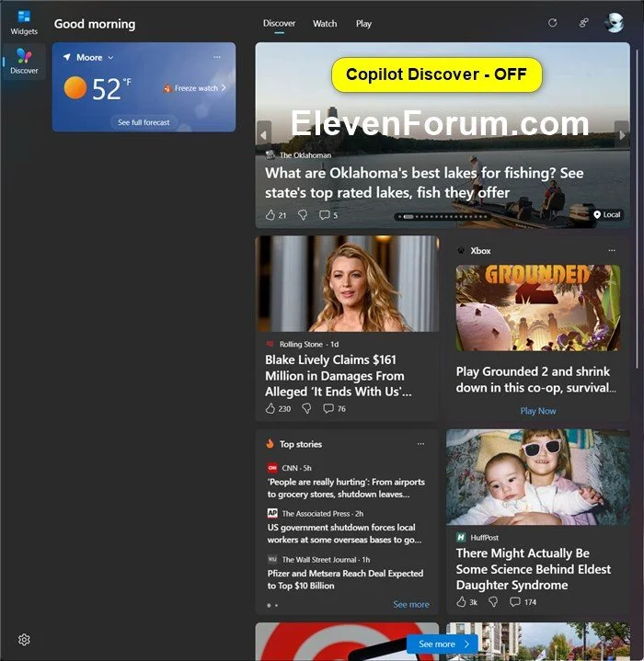Click the baby and child photo

537,477
